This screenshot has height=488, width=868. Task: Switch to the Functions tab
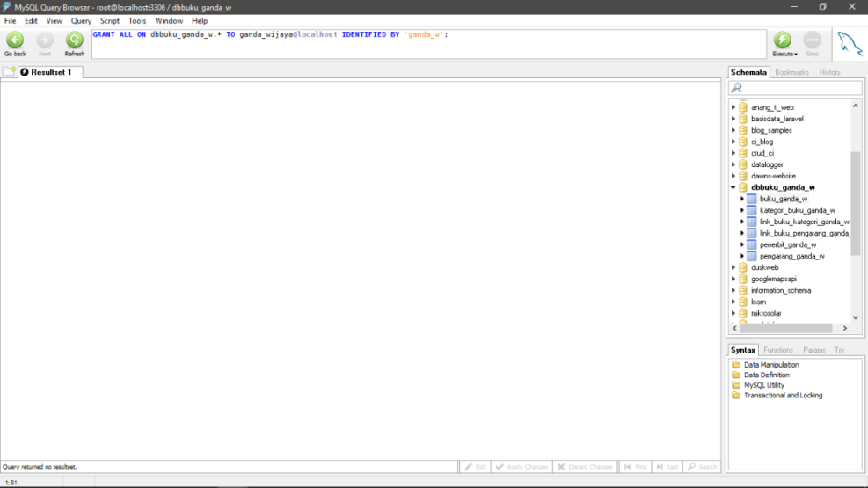777,350
